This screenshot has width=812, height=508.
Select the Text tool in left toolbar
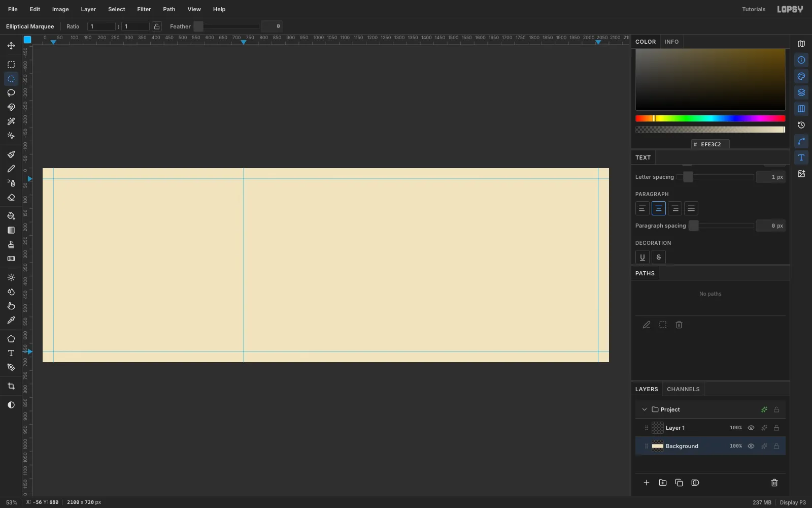click(x=11, y=353)
